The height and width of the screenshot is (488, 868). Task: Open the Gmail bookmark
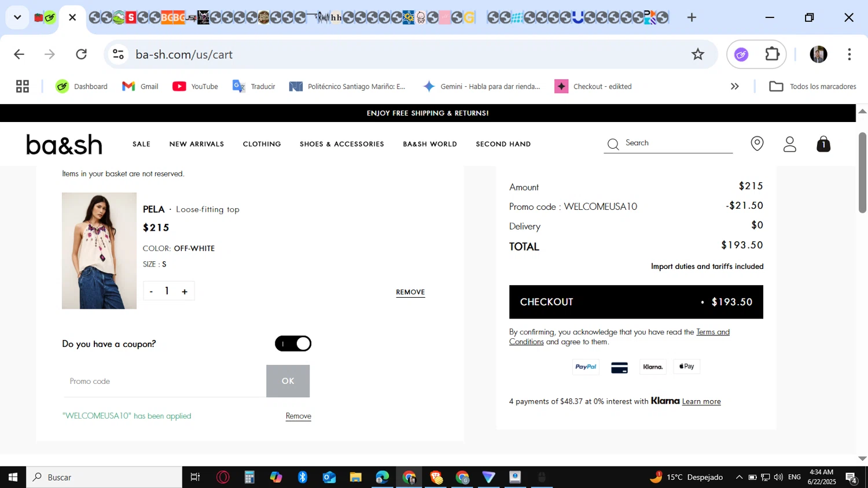(x=140, y=86)
